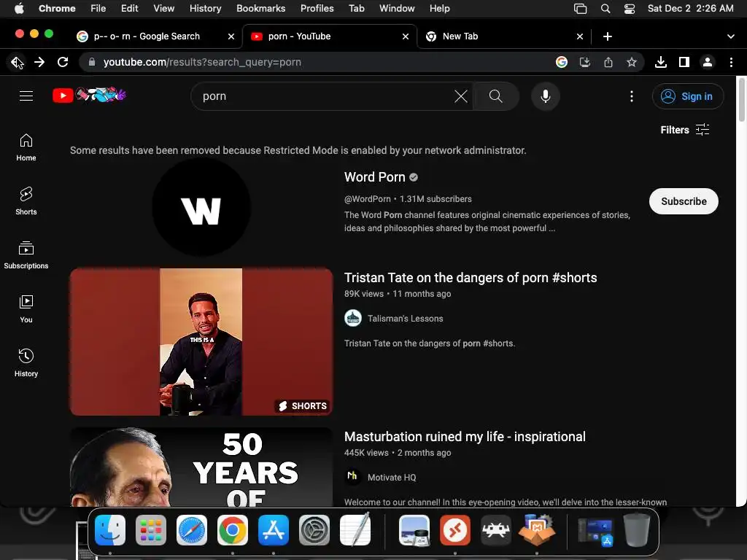The width and height of the screenshot is (747, 560).
Task: Close the New Tab tab
Action: tap(580, 36)
